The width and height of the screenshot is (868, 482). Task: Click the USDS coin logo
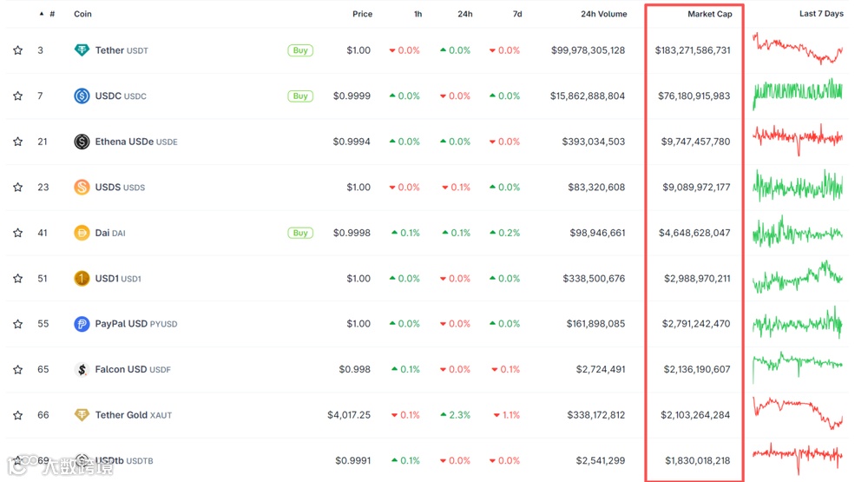82,188
